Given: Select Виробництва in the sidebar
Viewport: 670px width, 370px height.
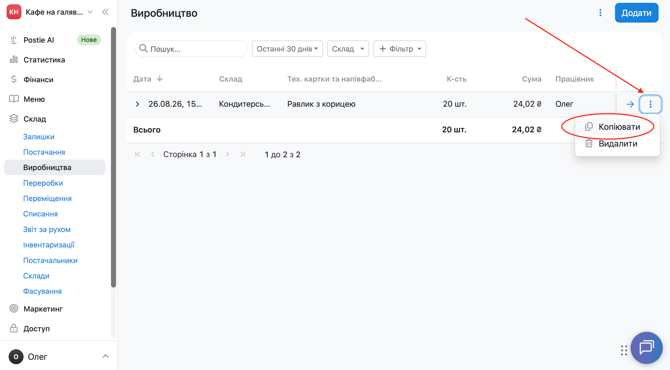Looking at the screenshot, I should click(x=55, y=167).
